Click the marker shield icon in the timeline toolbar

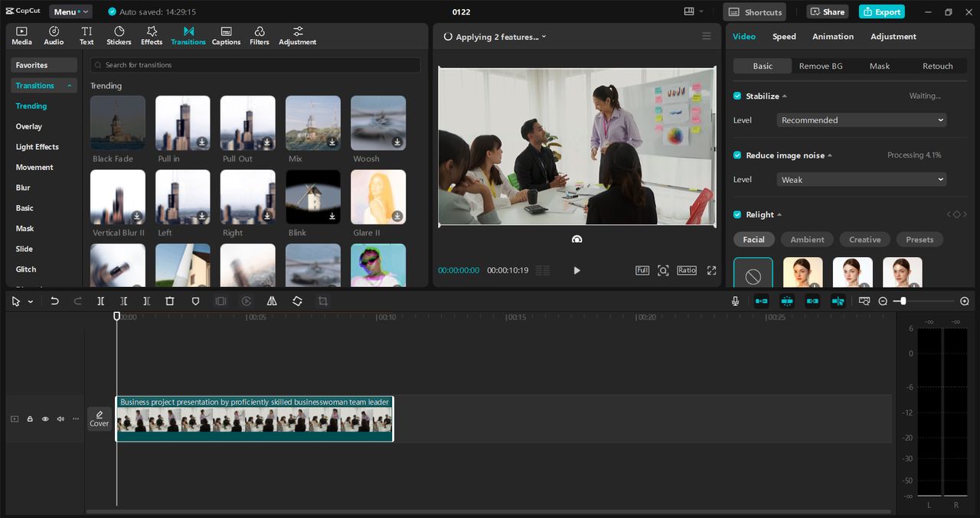pyautogui.click(x=195, y=301)
